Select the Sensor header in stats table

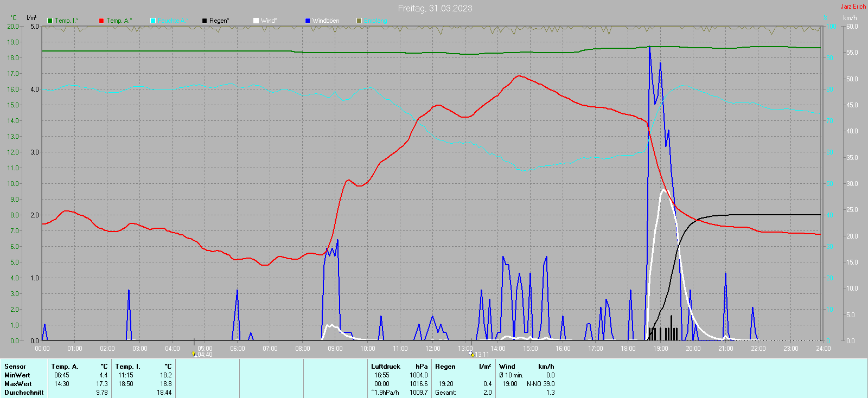tap(15, 367)
